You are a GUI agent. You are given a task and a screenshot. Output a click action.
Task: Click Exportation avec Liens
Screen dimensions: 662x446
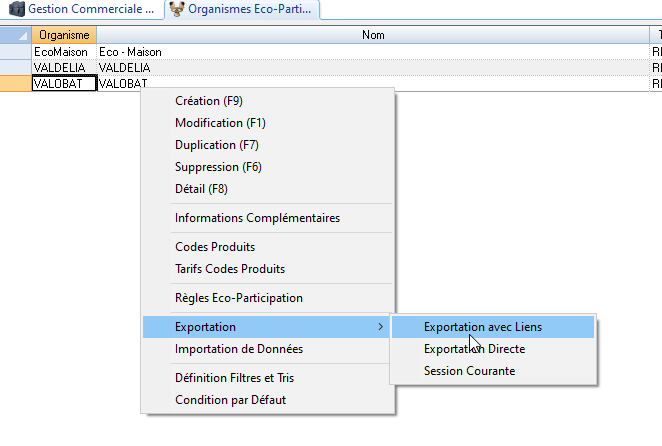click(x=482, y=327)
